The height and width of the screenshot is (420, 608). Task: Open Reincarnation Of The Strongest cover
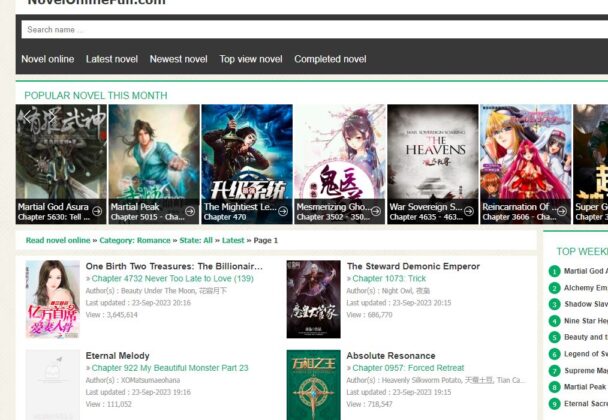click(x=526, y=160)
